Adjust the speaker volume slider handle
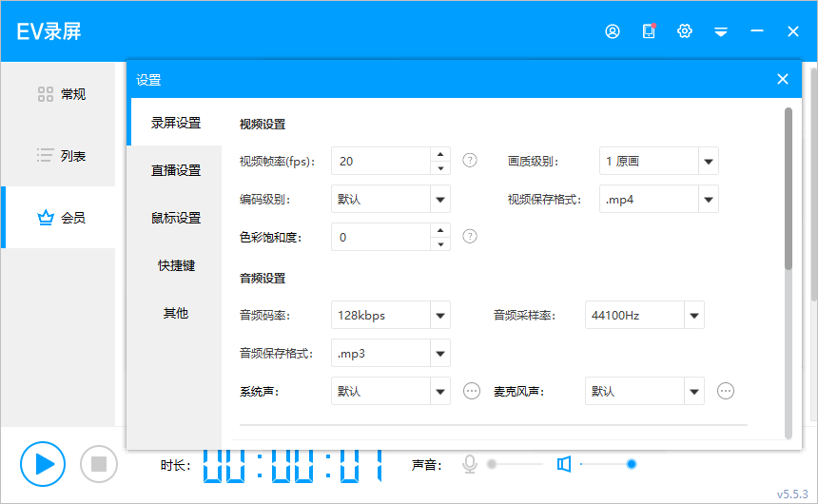 tap(632, 464)
